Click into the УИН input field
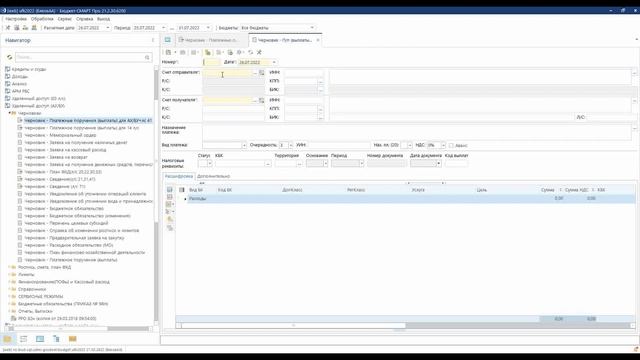The image size is (640, 360). 338,145
